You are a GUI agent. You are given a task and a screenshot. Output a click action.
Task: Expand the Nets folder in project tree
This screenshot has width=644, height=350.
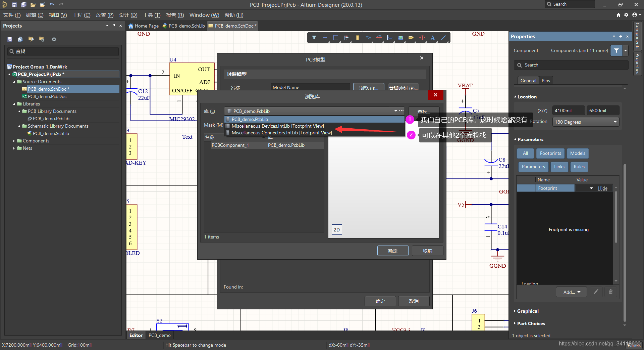(14, 148)
